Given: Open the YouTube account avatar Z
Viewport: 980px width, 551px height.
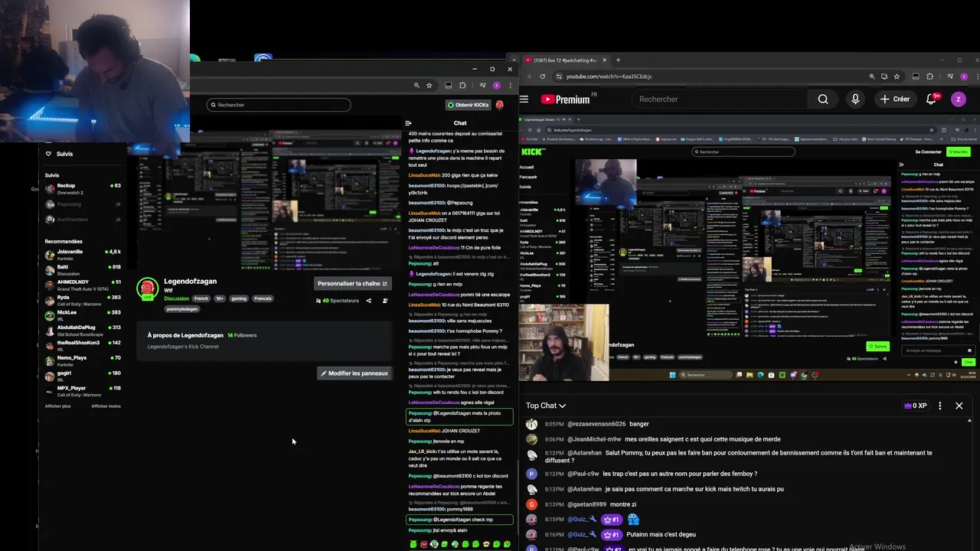Looking at the screenshot, I should 958,99.
